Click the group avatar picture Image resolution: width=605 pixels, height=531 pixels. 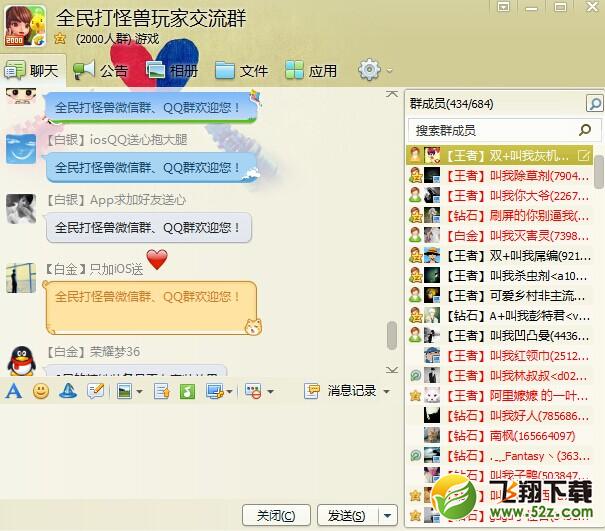[25, 26]
